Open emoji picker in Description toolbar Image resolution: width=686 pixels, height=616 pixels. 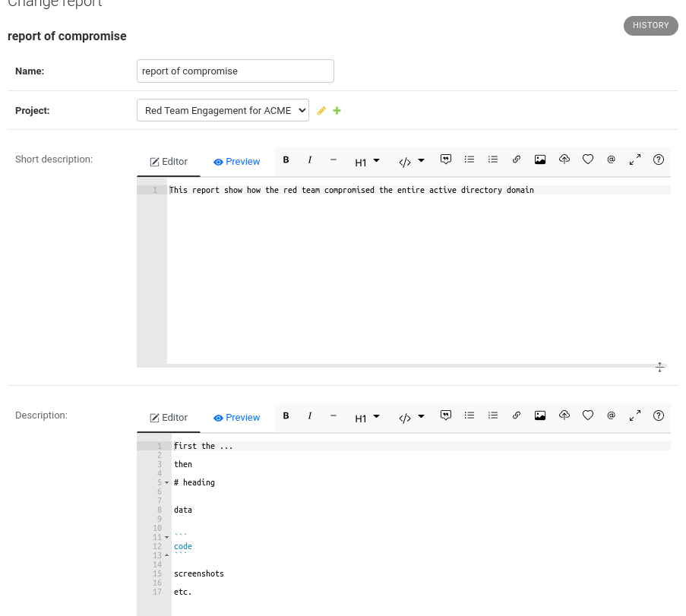(x=588, y=415)
